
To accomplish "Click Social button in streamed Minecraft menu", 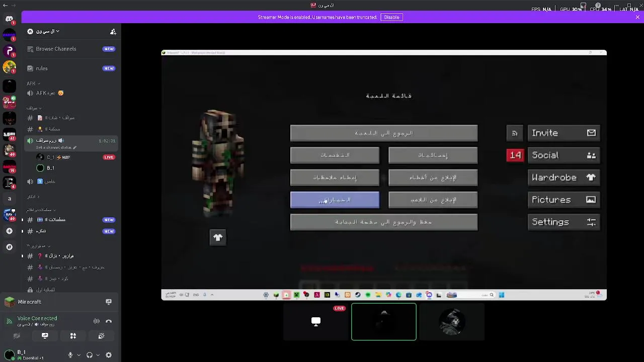I will [563, 155].
